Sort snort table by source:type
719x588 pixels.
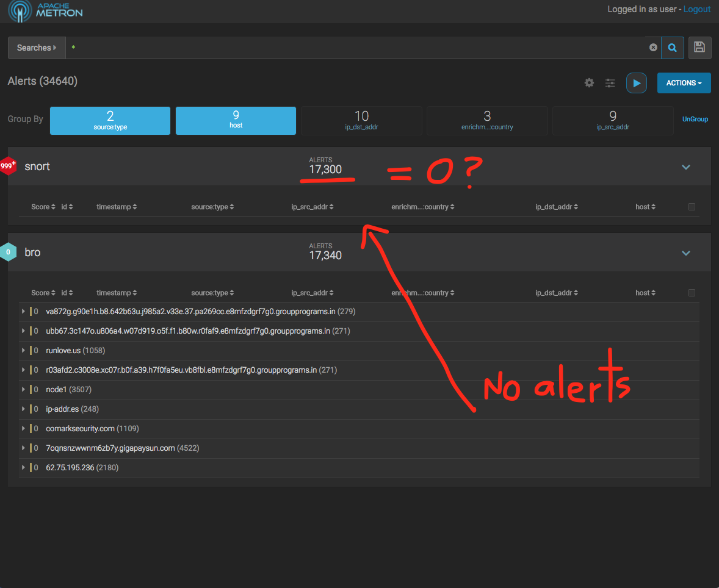[x=212, y=207]
